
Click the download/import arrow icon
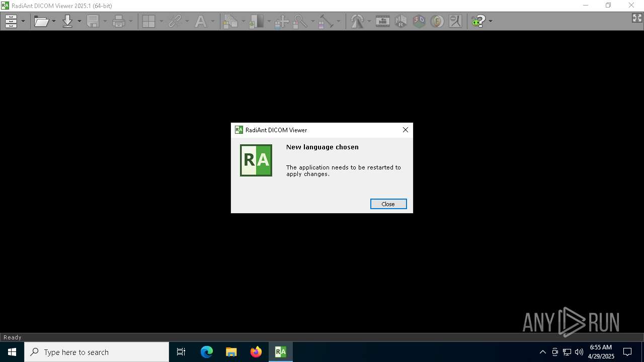tap(67, 21)
